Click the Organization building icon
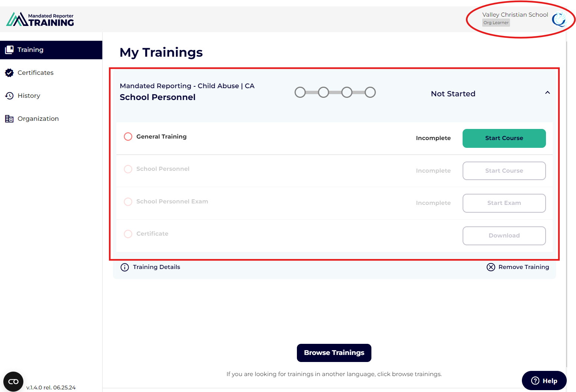 coord(9,119)
